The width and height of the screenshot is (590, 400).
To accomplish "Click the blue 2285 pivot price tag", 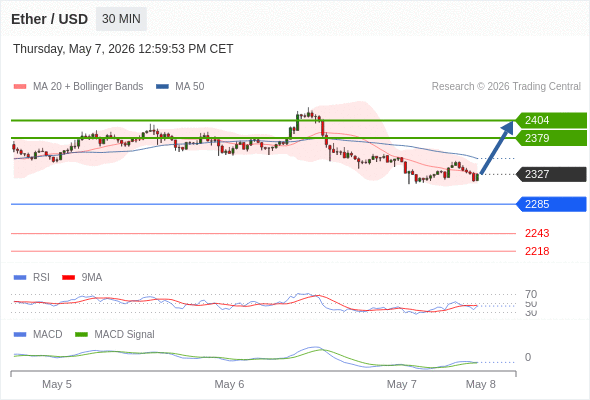I will coord(551,204).
